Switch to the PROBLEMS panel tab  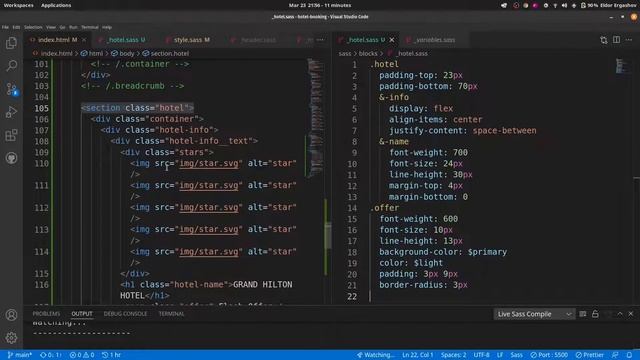tap(46, 314)
